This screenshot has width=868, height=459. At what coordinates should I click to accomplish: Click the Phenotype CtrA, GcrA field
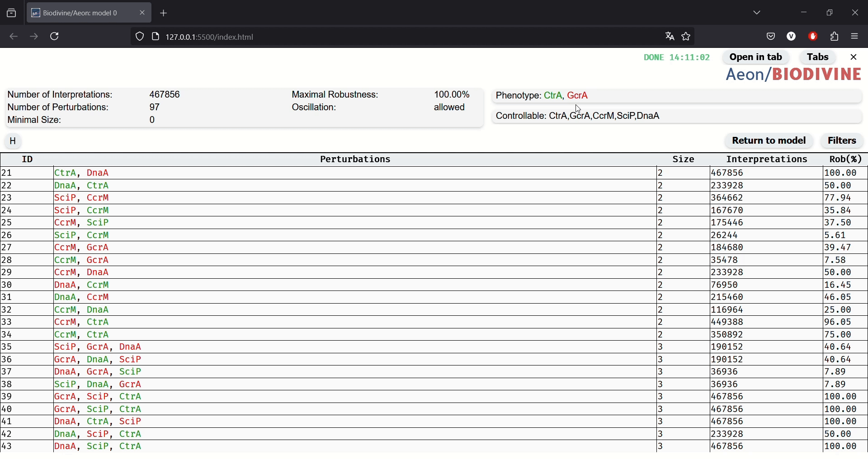coord(677,96)
